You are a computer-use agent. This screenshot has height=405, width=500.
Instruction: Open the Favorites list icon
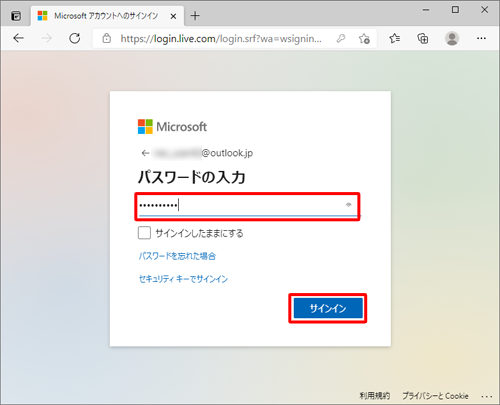pyautogui.click(x=395, y=38)
